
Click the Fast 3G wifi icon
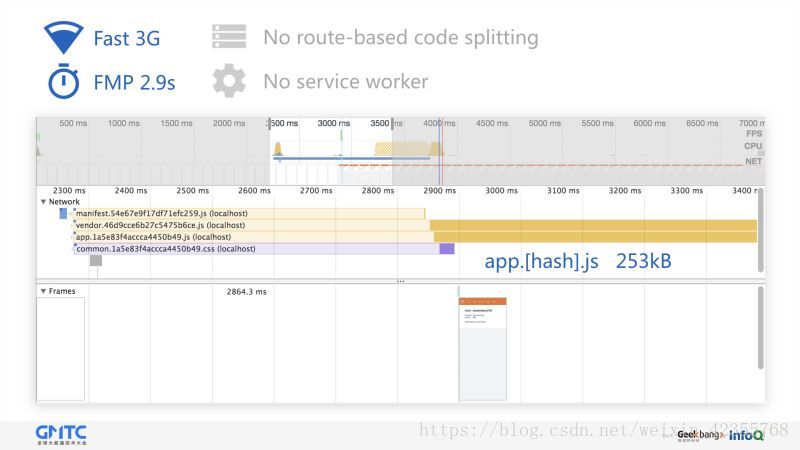coord(63,38)
